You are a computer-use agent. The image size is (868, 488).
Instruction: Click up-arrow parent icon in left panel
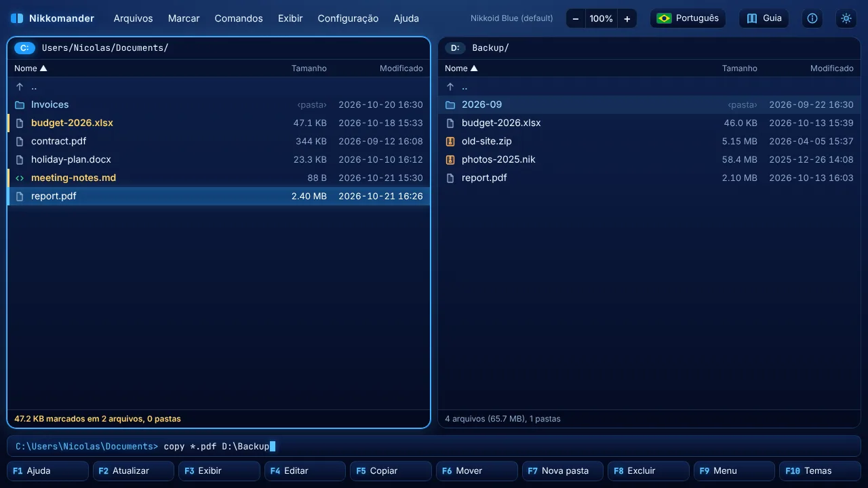click(x=20, y=87)
